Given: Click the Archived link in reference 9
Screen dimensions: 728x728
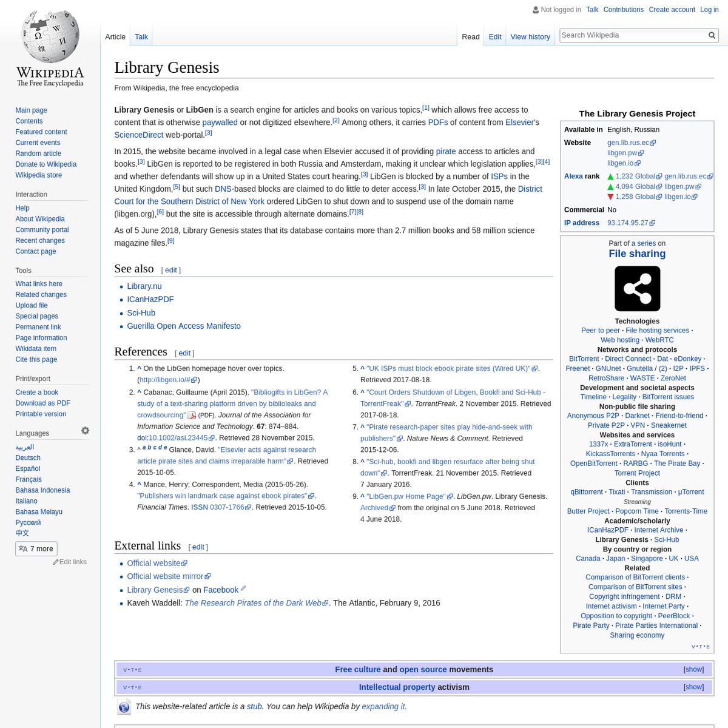Looking at the screenshot, I should (377, 508).
